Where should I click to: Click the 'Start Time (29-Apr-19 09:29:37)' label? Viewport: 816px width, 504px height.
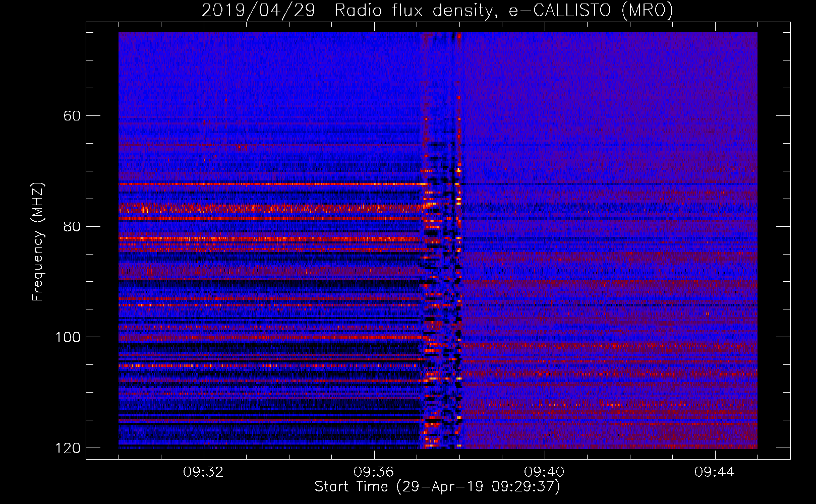coord(437,487)
